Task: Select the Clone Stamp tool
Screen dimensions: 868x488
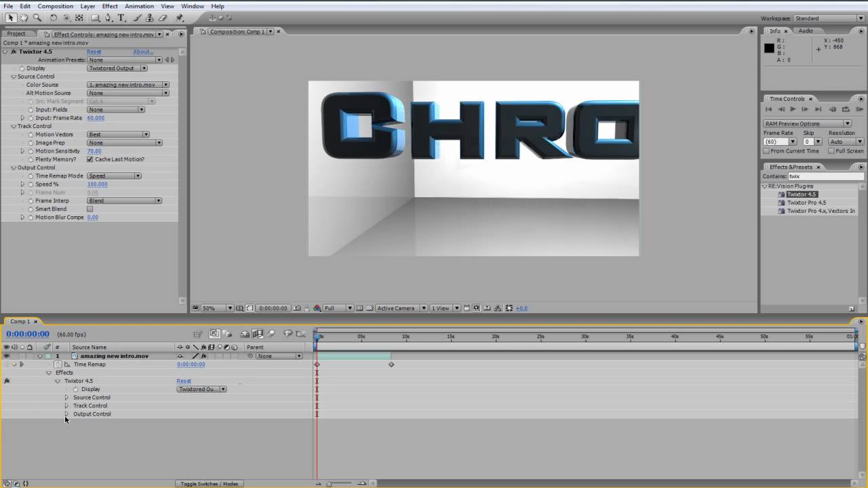Action: pyautogui.click(x=151, y=18)
